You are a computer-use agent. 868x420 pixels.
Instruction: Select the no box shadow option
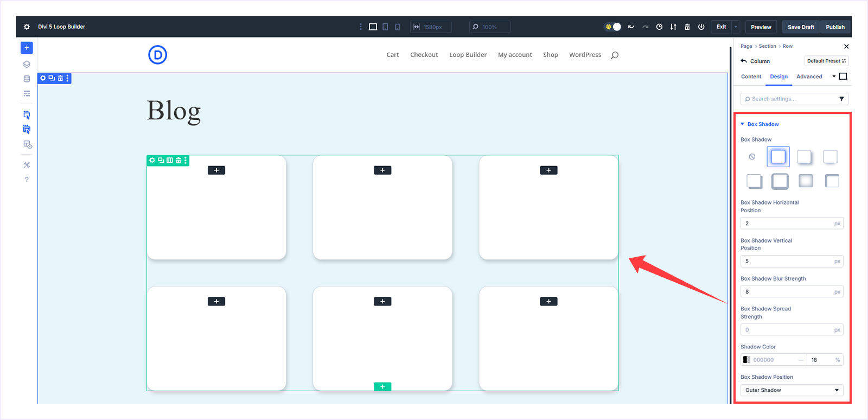tap(752, 157)
